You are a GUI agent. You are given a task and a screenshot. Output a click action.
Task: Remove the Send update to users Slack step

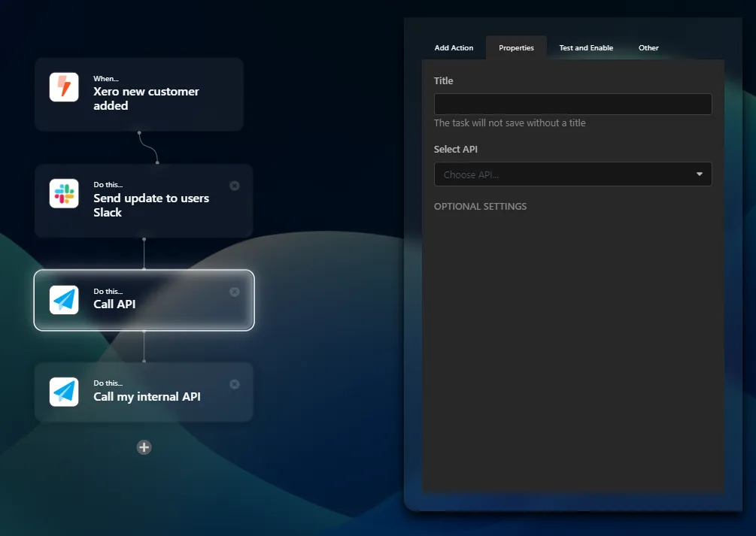coord(234,186)
